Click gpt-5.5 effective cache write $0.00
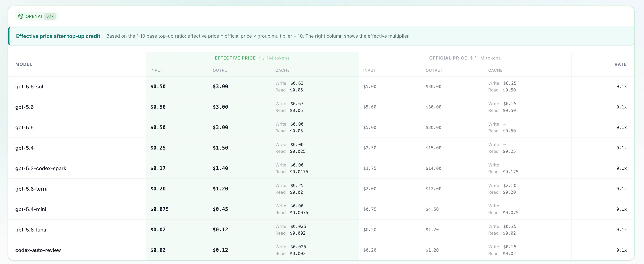This screenshot has height=264, width=644. point(297,124)
